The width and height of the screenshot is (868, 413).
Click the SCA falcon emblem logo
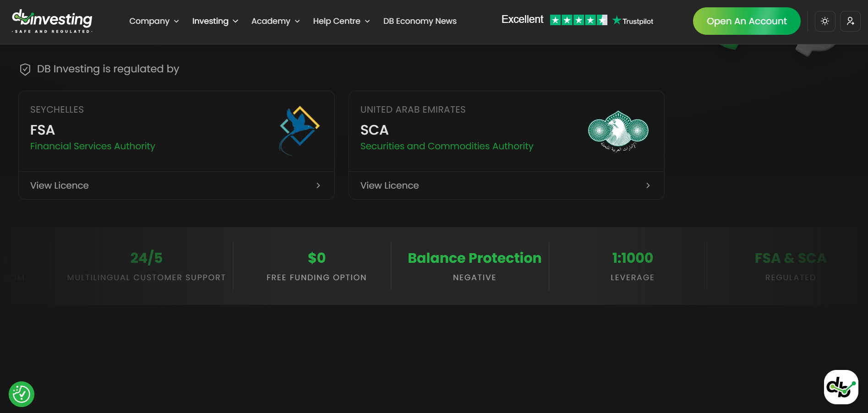click(618, 131)
